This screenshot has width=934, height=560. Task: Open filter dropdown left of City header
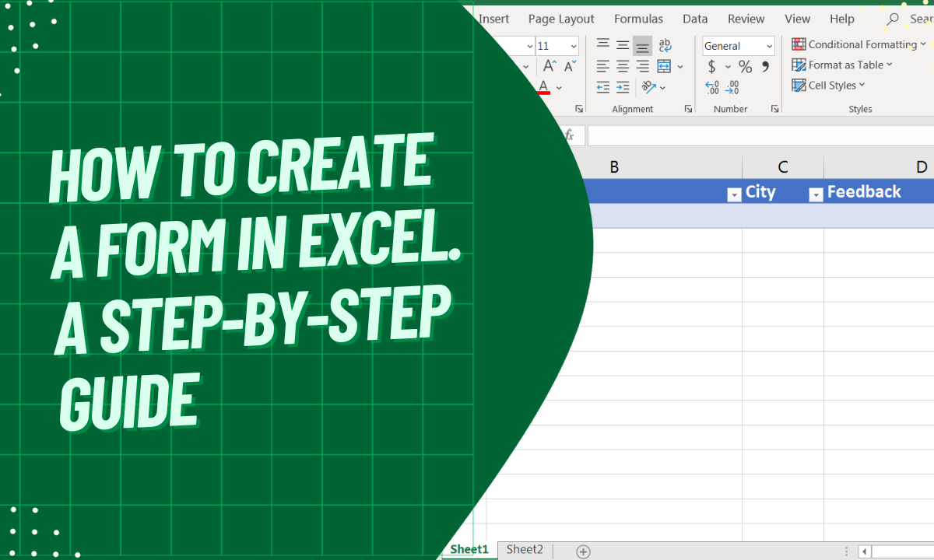(734, 195)
